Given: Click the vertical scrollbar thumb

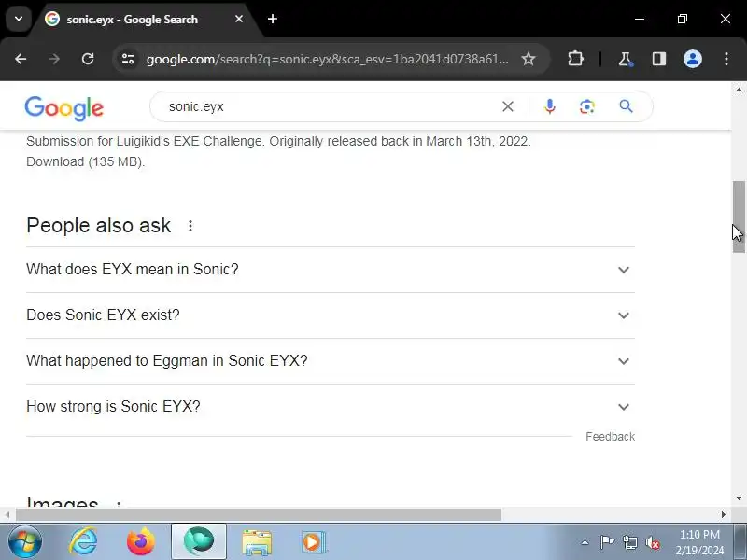Looking at the screenshot, I should (739, 217).
